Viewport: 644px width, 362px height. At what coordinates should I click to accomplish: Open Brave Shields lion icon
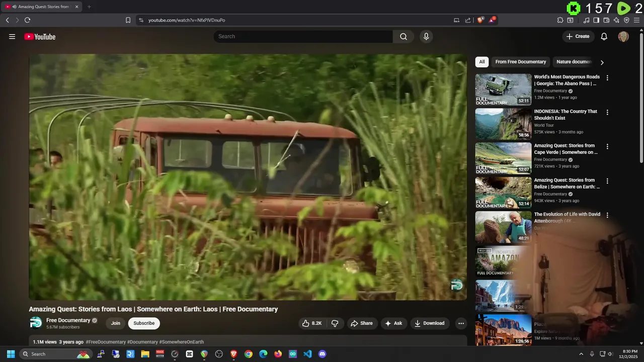(x=480, y=20)
